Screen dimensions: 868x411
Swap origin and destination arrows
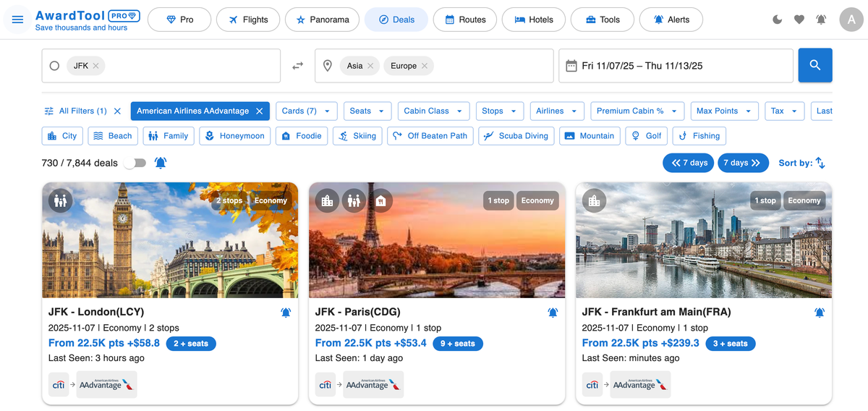297,66
